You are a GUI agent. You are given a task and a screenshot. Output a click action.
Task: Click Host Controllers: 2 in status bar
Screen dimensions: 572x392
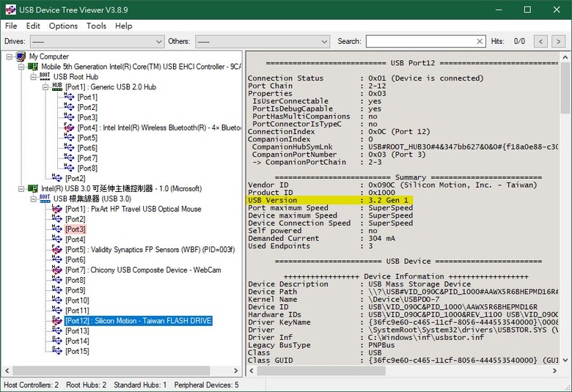coord(31,385)
